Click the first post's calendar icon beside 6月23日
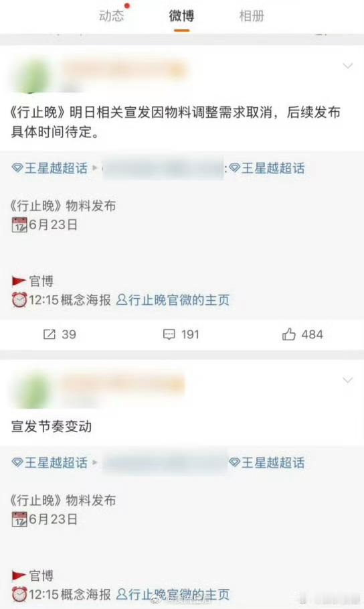The image size is (364, 609). [19, 225]
